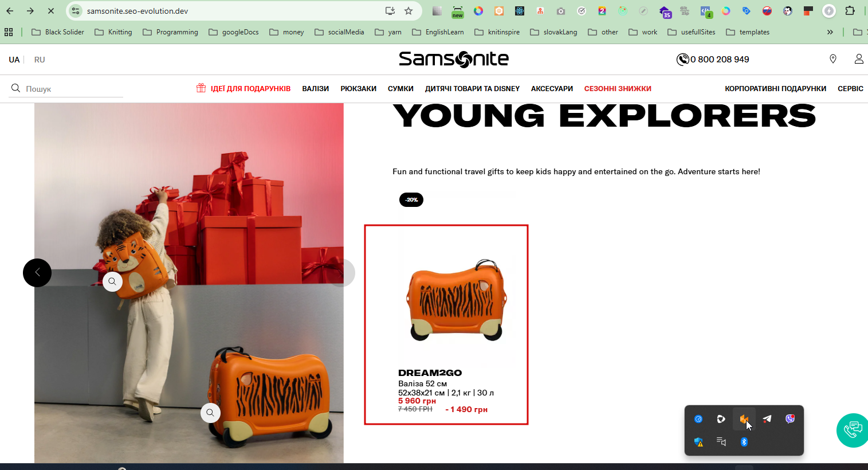
Task: Bookmark this page with the star icon
Action: (x=409, y=11)
